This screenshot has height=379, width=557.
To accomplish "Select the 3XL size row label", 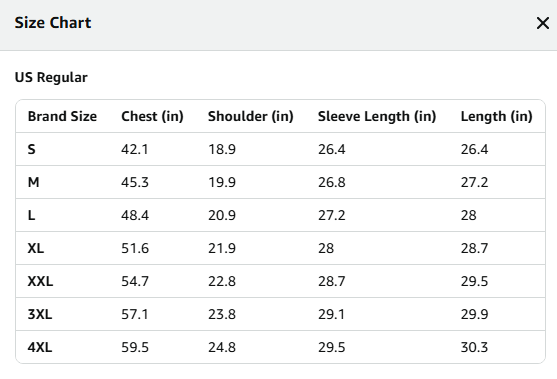I will (40, 314).
